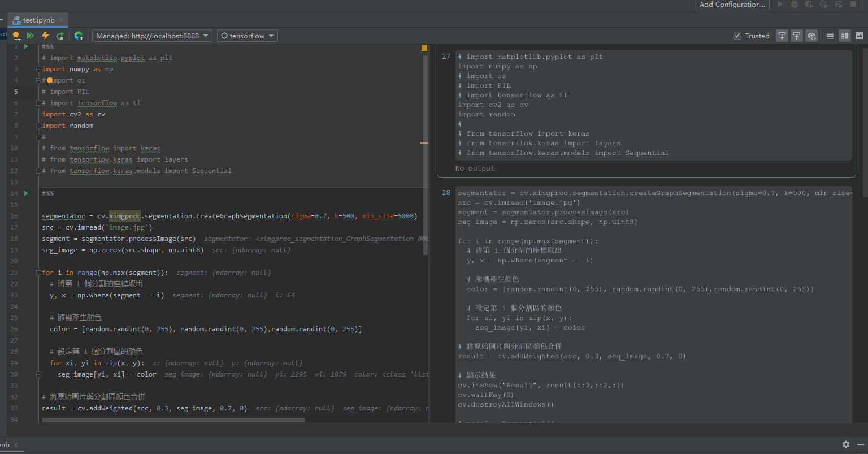Click the Add Configuration button

click(732, 5)
